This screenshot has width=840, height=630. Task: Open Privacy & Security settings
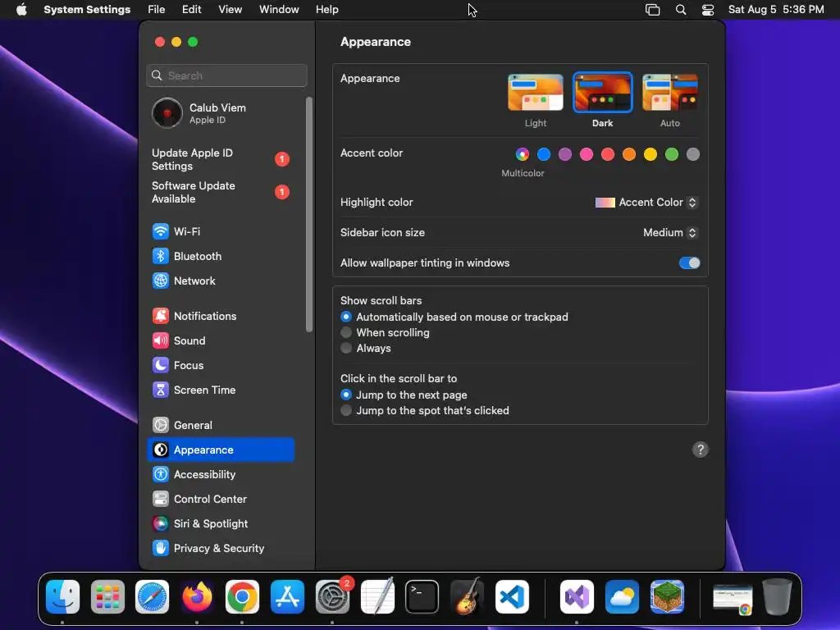(221, 549)
